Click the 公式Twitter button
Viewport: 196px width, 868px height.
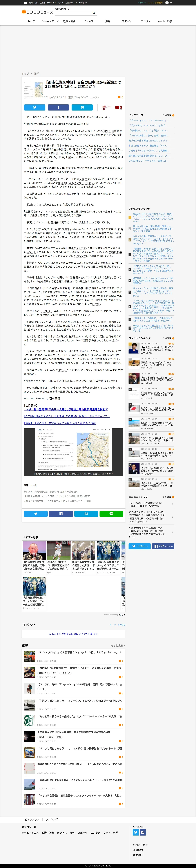[140, 546]
